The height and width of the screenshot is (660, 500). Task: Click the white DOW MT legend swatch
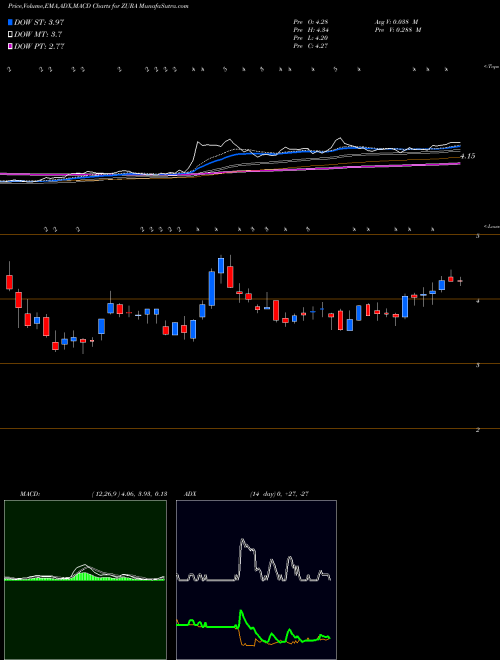point(11,35)
